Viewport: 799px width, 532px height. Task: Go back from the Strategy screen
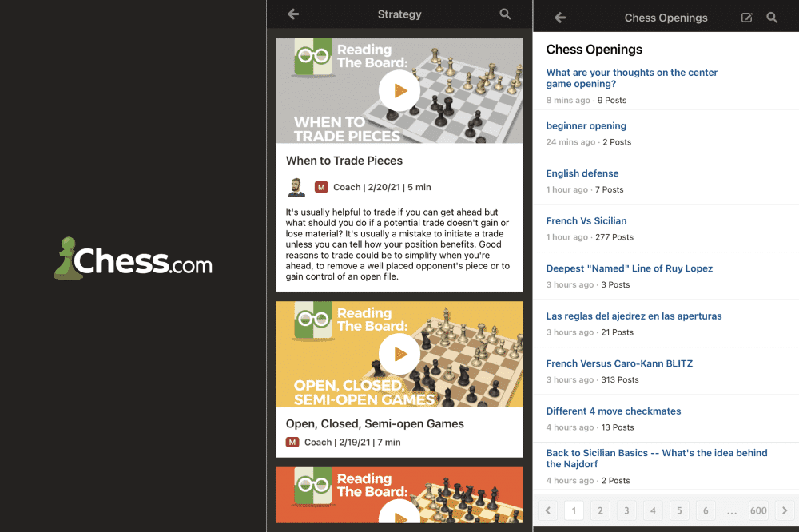click(x=293, y=14)
